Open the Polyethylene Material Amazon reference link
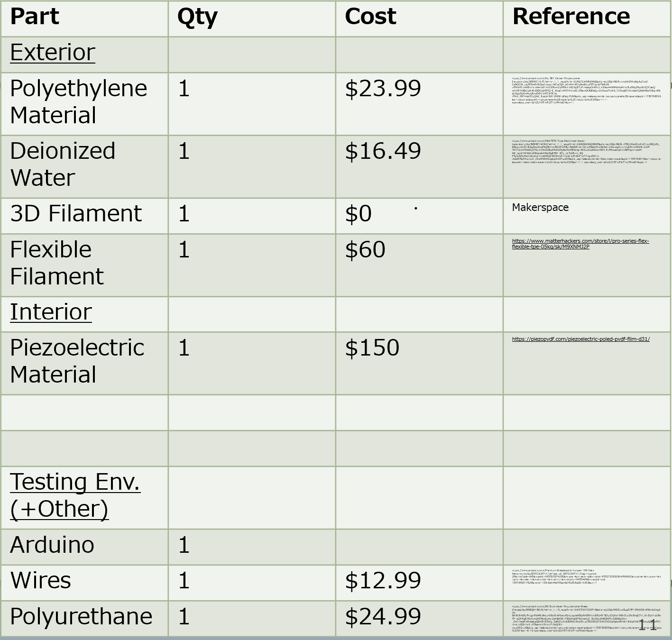672x640 pixels. click(x=587, y=90)
